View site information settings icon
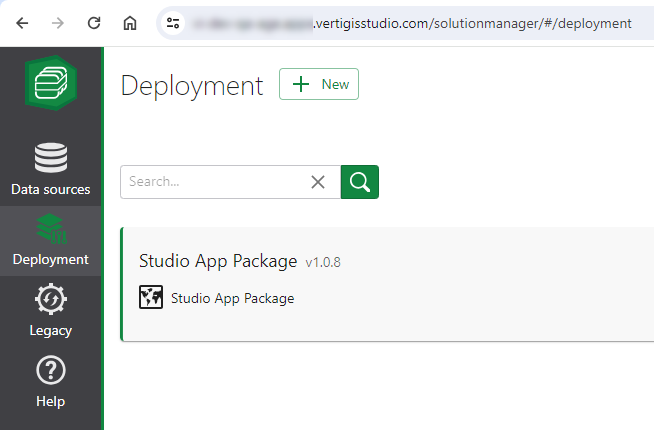 pyautogui.click(x=173, y=23)
